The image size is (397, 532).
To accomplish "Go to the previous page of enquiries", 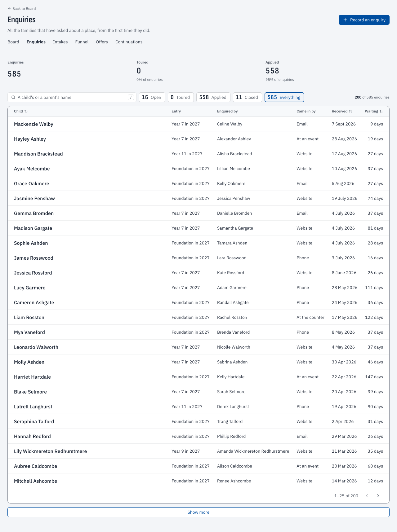I will pos(367,496).
